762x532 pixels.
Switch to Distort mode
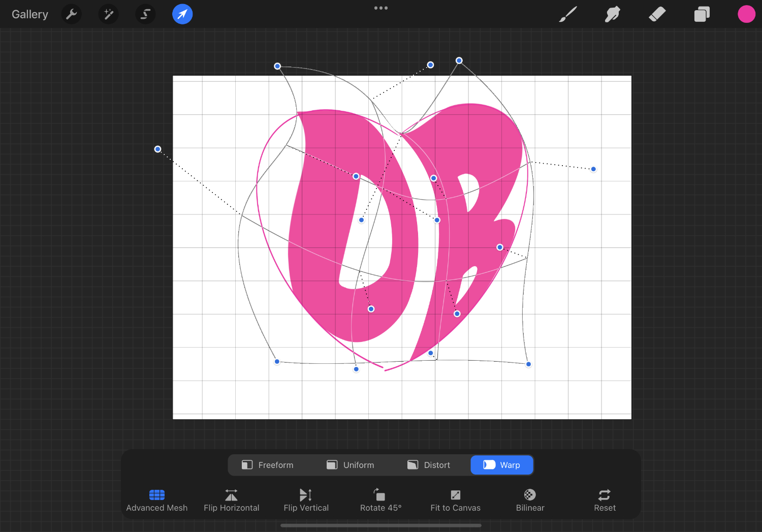429,464
